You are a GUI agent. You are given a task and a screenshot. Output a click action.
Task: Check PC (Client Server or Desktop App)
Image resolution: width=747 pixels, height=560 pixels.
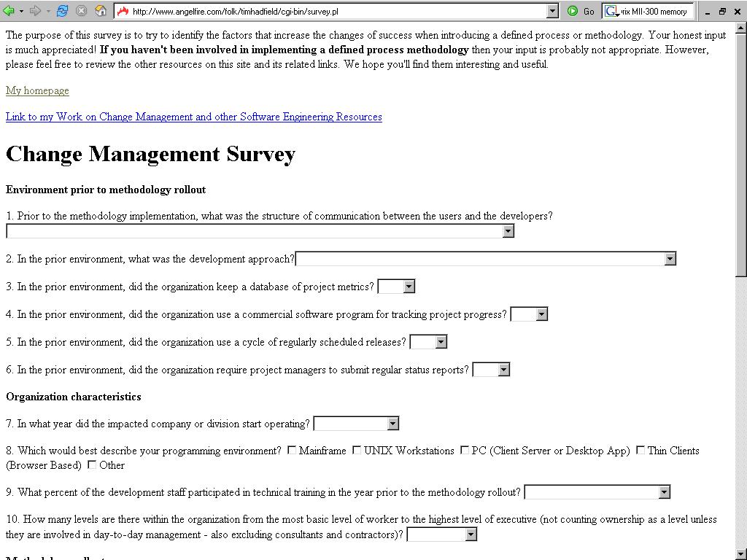[464, 450]
